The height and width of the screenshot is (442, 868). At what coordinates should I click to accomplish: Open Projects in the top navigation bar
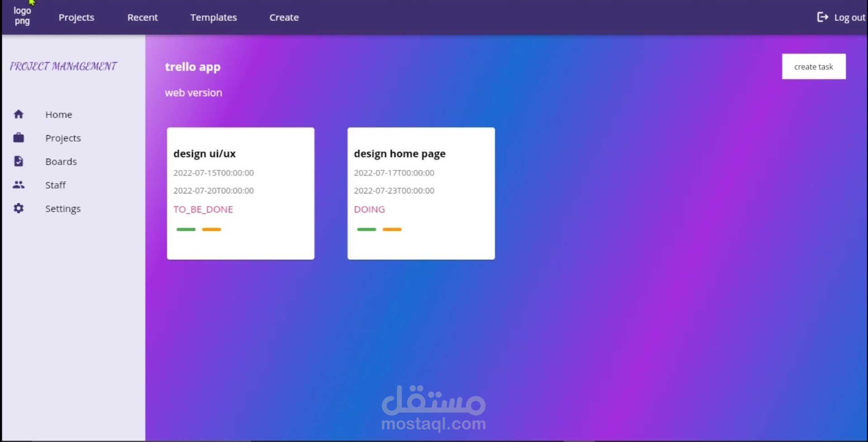pos(76,17)
